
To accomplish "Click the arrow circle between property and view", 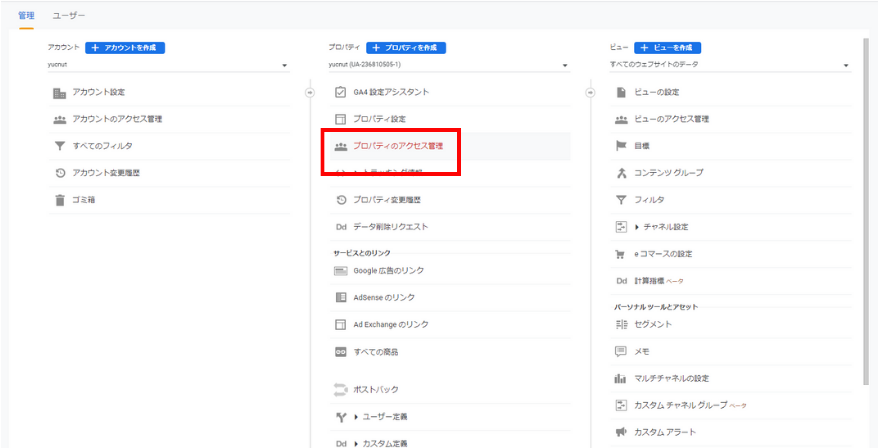I will point(590,93).
